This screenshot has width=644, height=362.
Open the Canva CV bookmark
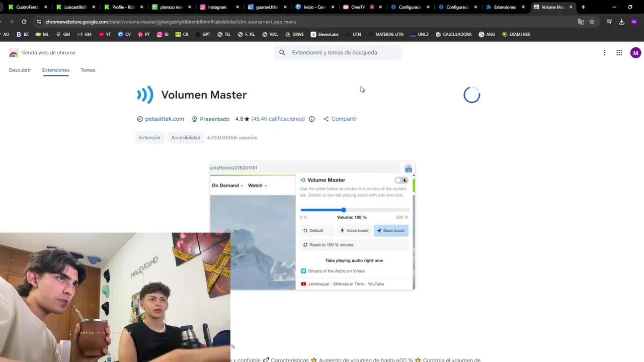point(124,34)
